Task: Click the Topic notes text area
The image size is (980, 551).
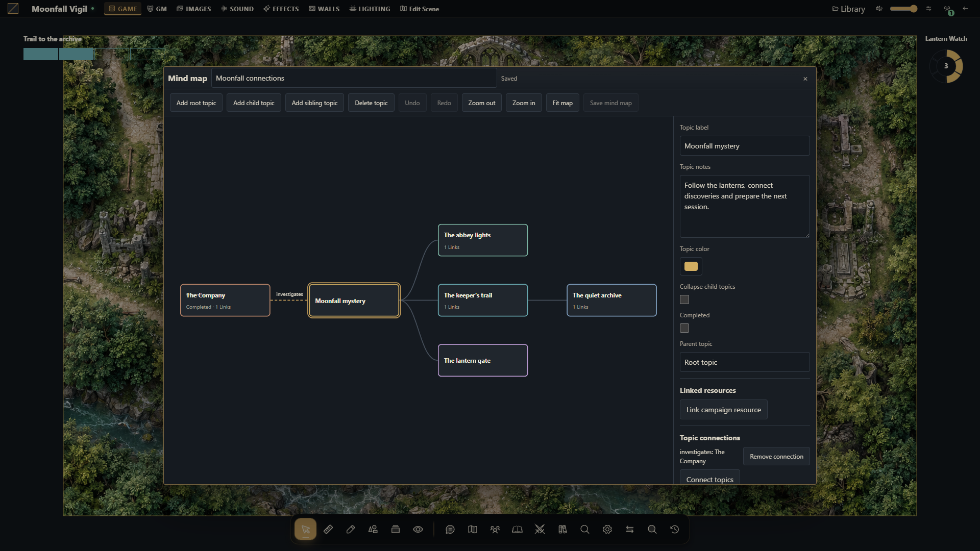Action: point(744,206)
